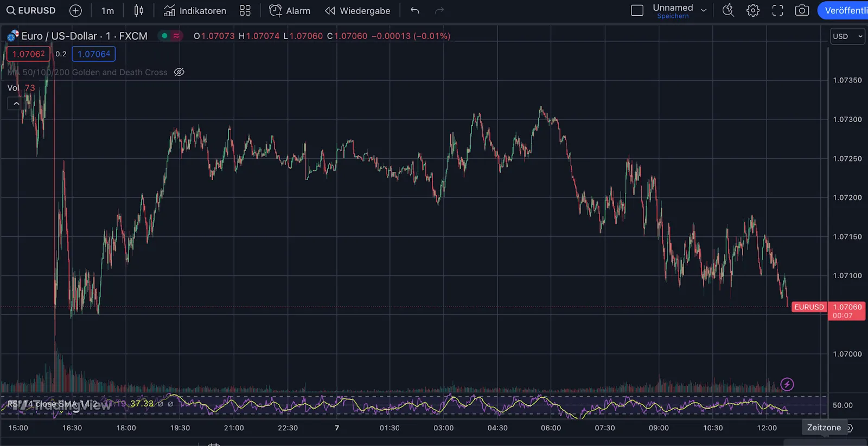Create an alert with the Alarm button
Image resolution: width=868 pixels, height=446 pixels.
point(290,11)
